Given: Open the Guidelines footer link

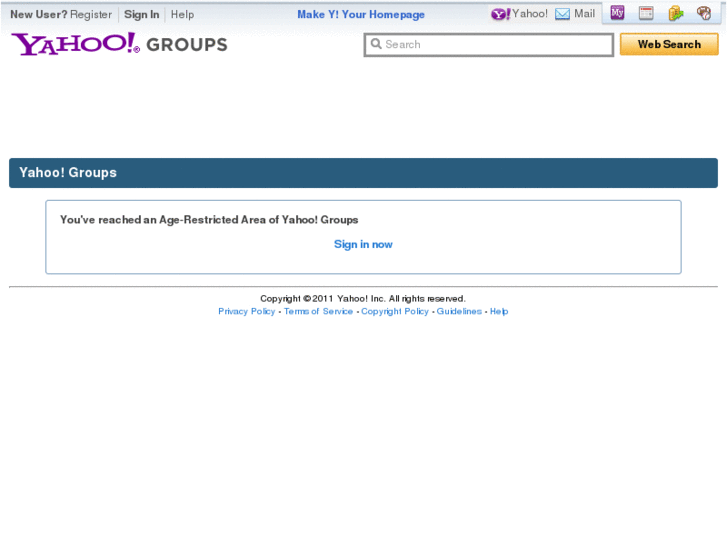Looking at the screenshot, I should coord(459,311).
